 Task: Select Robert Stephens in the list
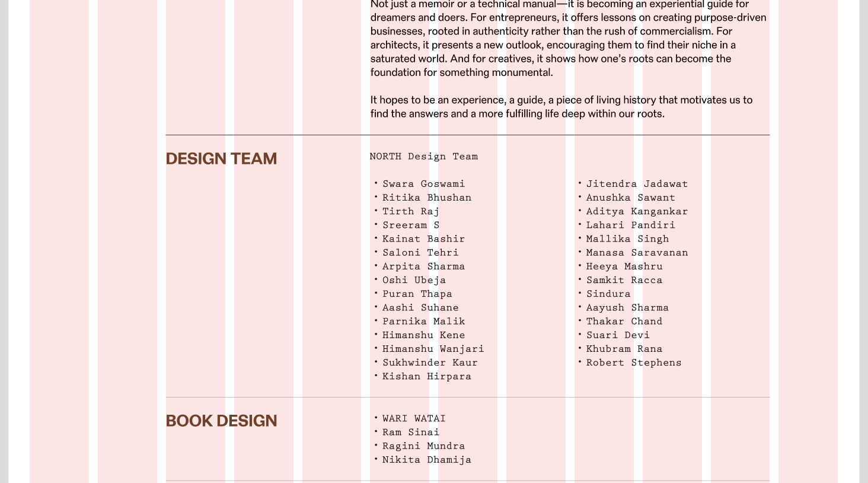coord(633,363)
